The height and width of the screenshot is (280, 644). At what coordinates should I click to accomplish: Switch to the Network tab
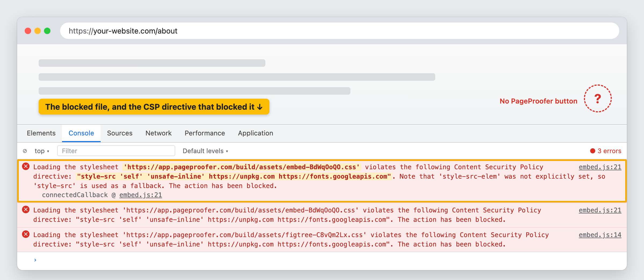(159, 133)
